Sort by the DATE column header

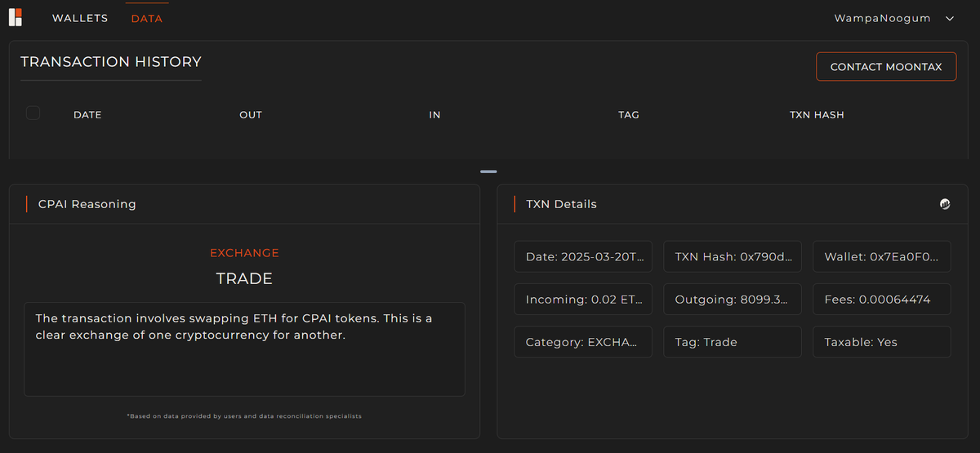click(x=87, y=115)
